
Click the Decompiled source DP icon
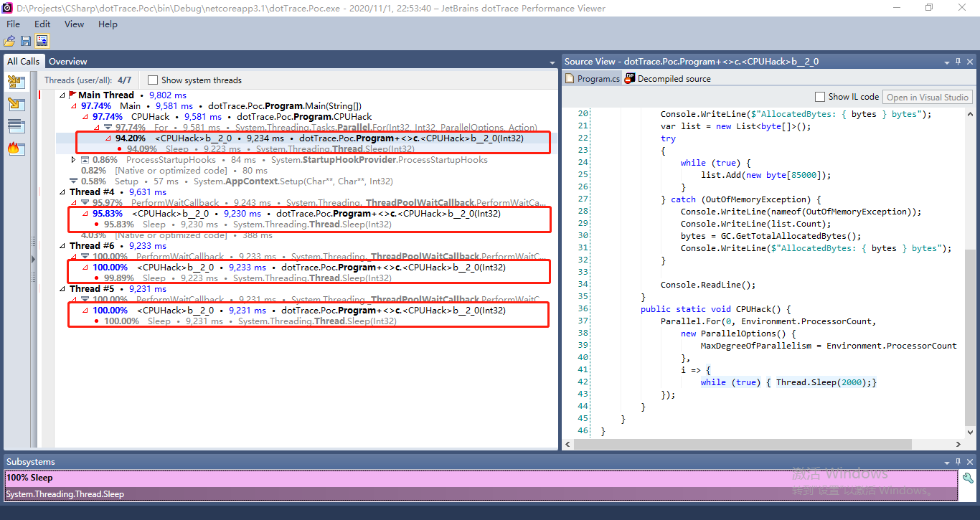coord(629,80)
